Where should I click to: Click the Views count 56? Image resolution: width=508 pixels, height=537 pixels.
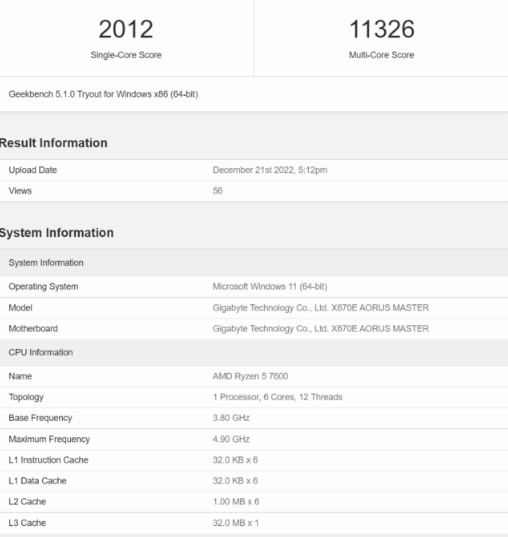[x=218, y=191]
